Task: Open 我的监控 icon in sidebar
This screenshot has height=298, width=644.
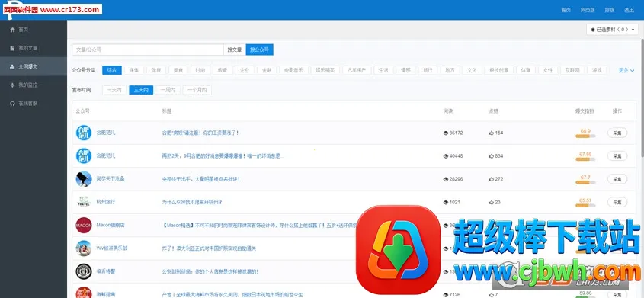Action: pyautogui.click(x=13, y=85)
